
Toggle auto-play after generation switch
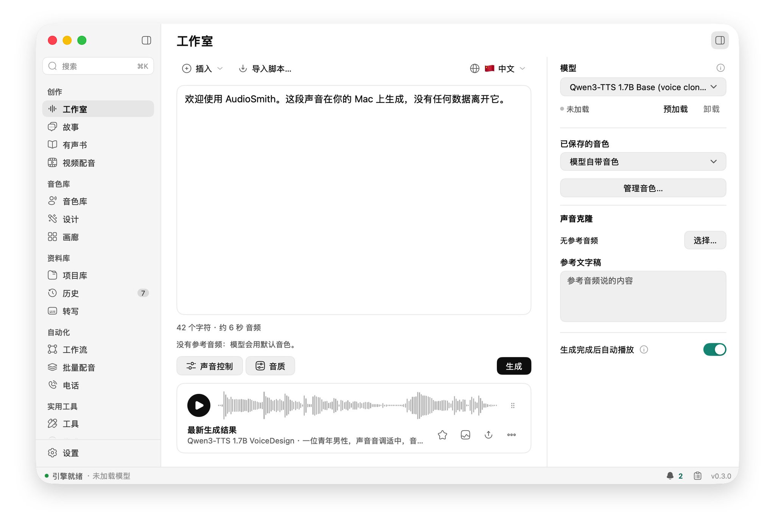pyautogui.click(x=714, y=349)
